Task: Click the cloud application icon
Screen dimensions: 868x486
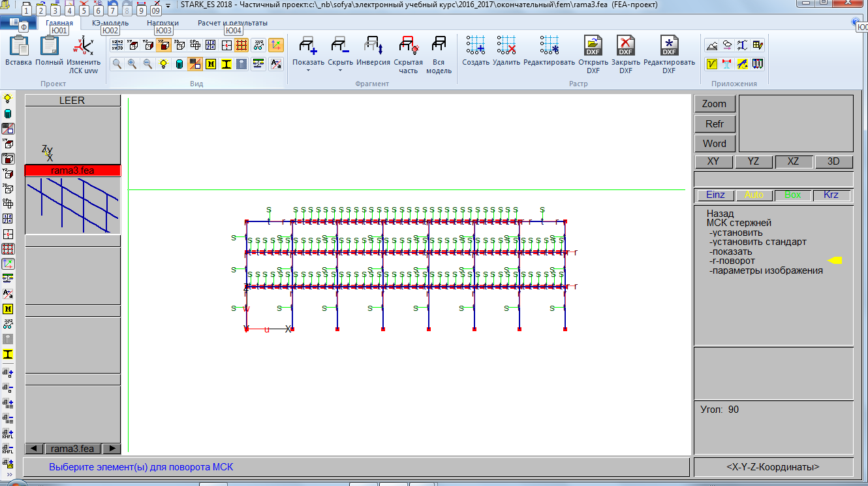Action: coord(727,45)
